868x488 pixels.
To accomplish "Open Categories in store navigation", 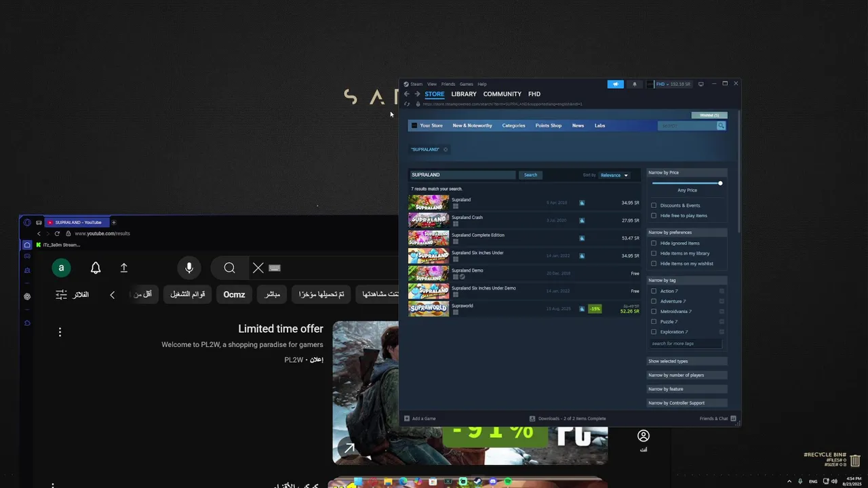I will [x=513, y=125].
